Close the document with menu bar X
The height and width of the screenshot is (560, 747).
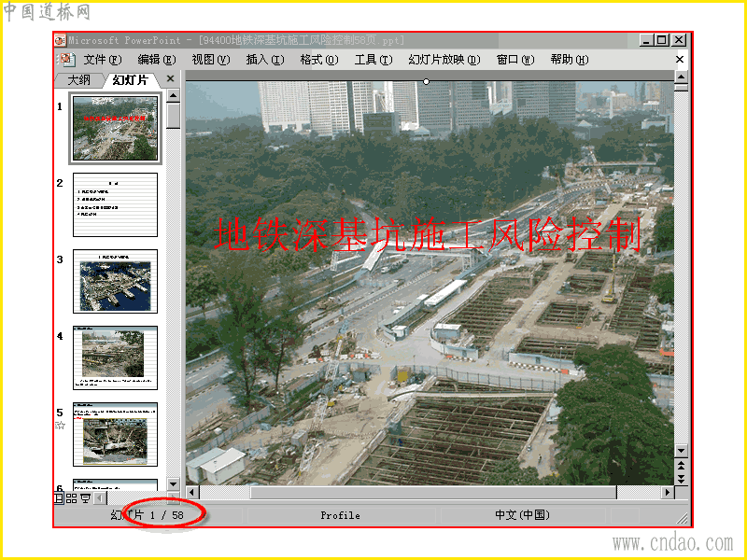coord(680,59)
